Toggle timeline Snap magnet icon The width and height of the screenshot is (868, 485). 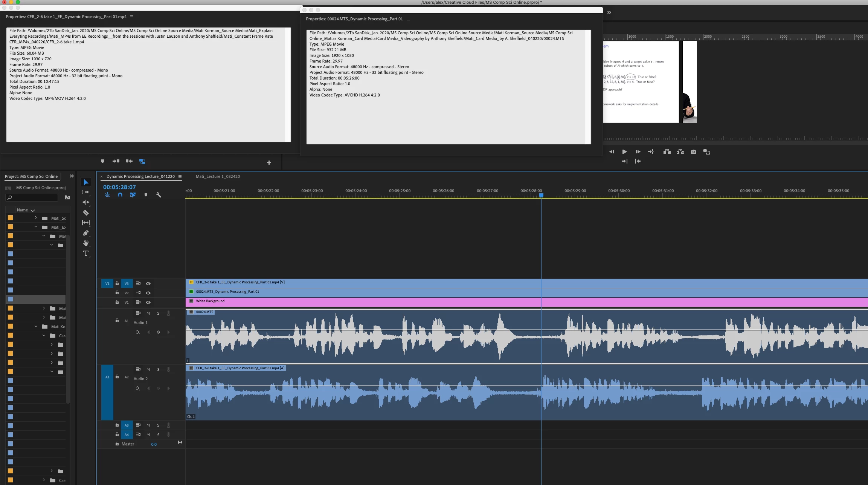[x=120, y=195]
